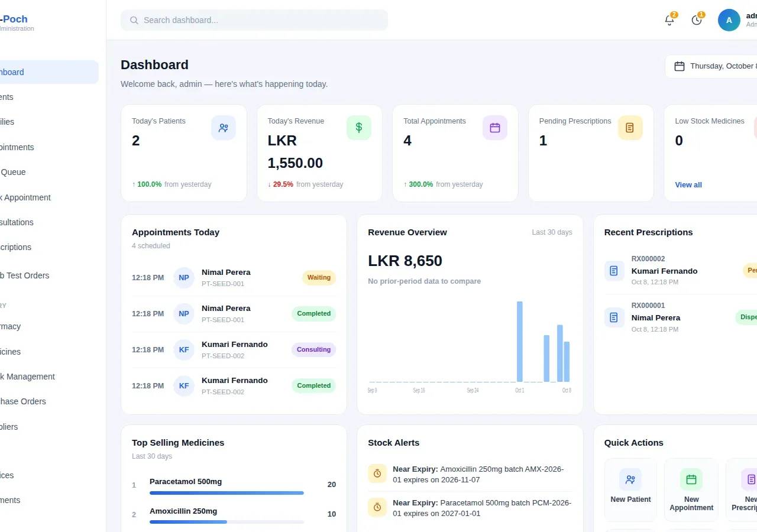
Task: Click the Today's Revenue LKR 1,550.00 value
Action: 296,152
